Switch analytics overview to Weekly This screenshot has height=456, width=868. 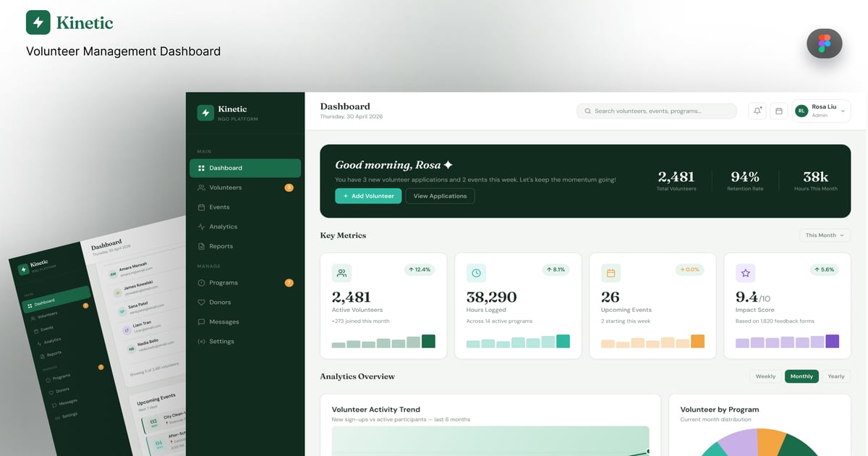pyautogui.click(x=765, y=376)
